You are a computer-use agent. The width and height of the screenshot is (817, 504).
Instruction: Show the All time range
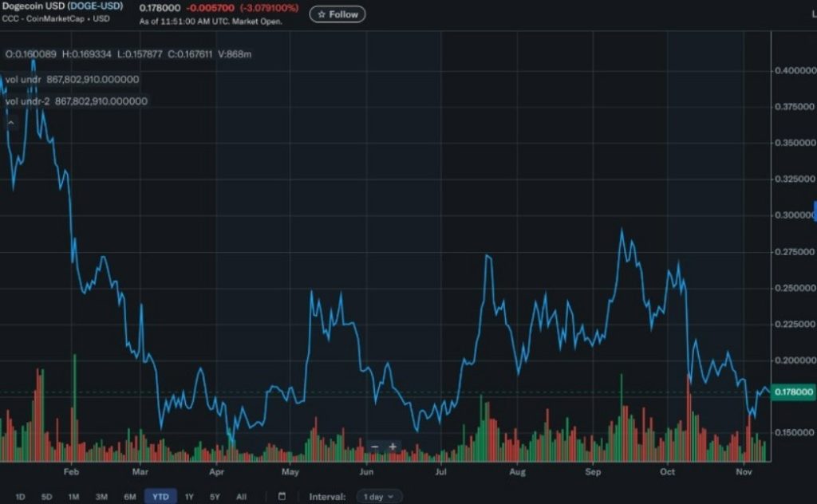tap(241, 497)
